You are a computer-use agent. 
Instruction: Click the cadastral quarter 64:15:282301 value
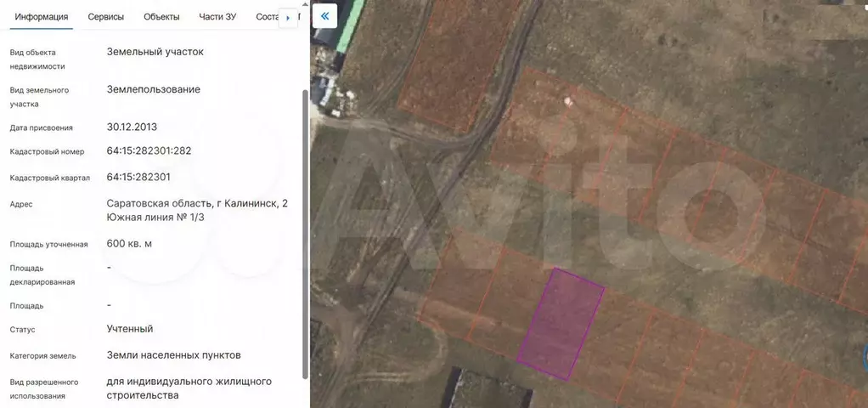pyautogui.click(x=138, y=178)
